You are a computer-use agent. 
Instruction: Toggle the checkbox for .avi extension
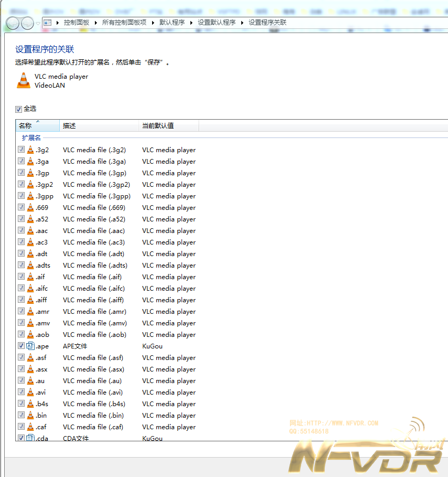[21, 393]
